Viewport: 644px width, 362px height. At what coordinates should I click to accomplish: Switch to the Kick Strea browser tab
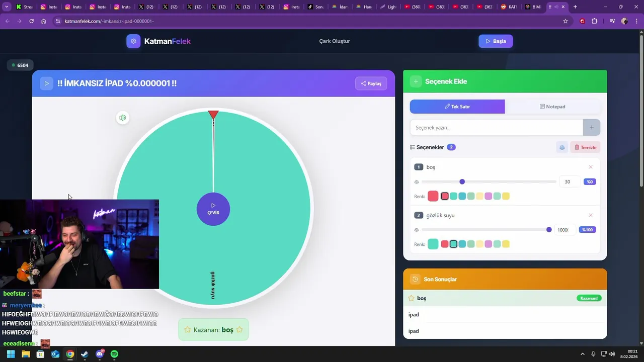[24, 7]
